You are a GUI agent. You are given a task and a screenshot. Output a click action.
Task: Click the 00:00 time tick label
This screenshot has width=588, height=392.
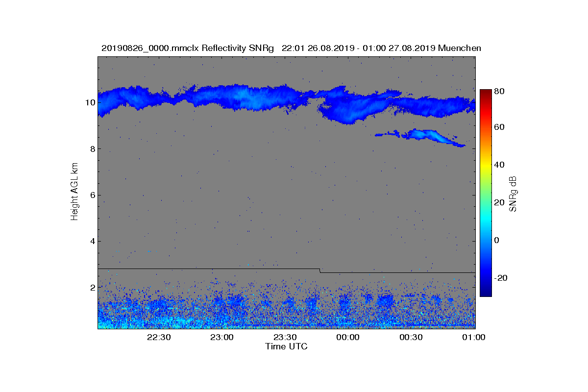point(348,337)
